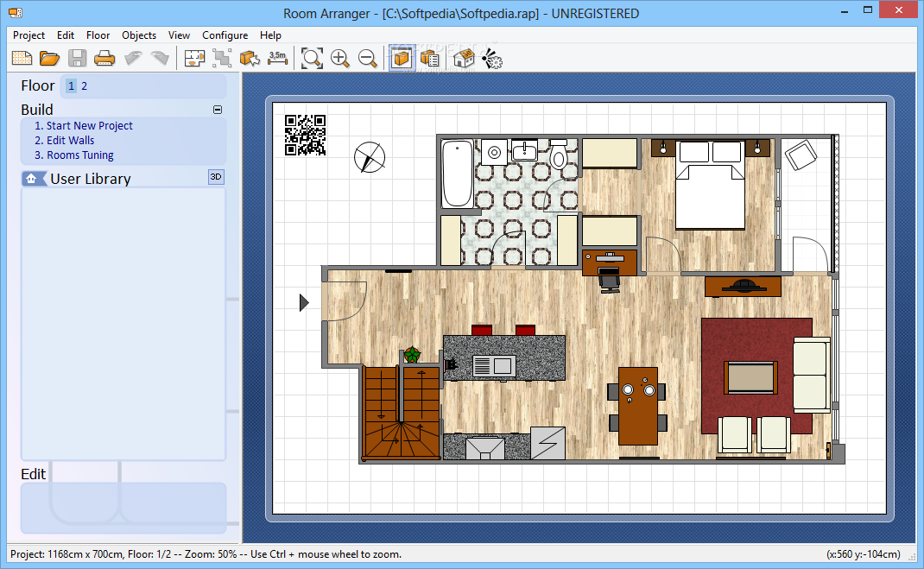Collapse the Build section

(x=218, y=110)
